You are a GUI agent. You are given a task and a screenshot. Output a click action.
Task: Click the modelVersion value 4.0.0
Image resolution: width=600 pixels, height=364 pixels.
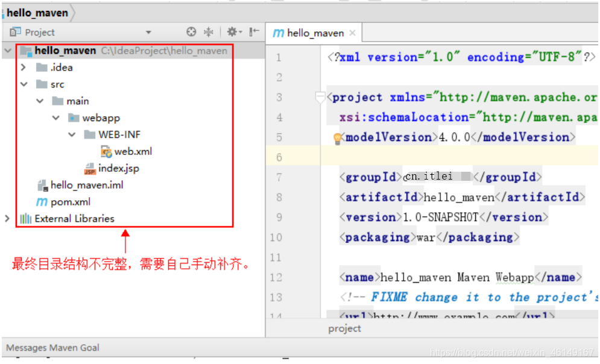[454, 137]
